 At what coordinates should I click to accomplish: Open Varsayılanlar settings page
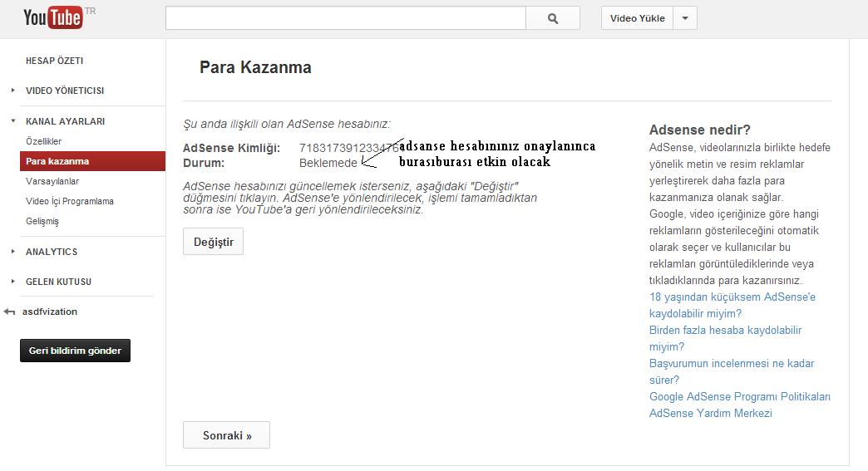point(52,181)
